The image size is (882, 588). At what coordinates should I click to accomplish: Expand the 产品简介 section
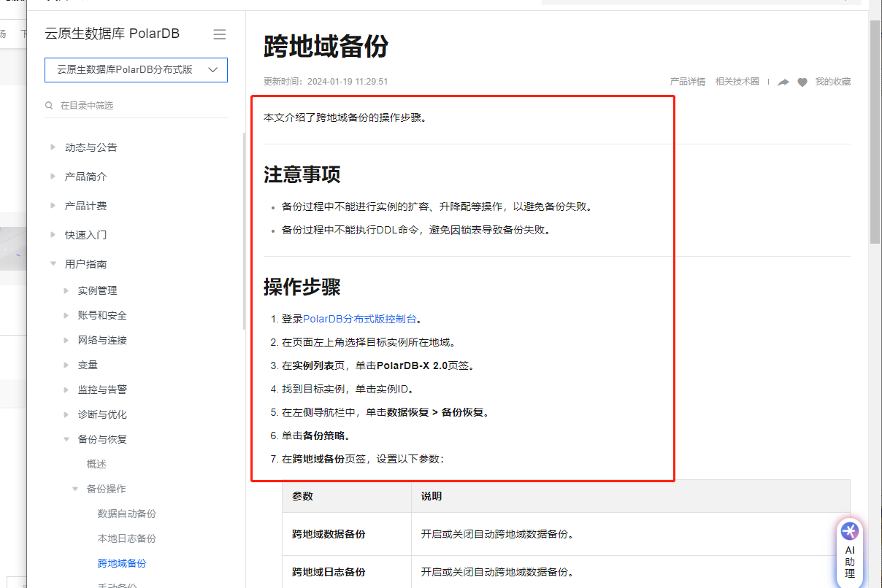pyautogui.click(x=53, y=177)
